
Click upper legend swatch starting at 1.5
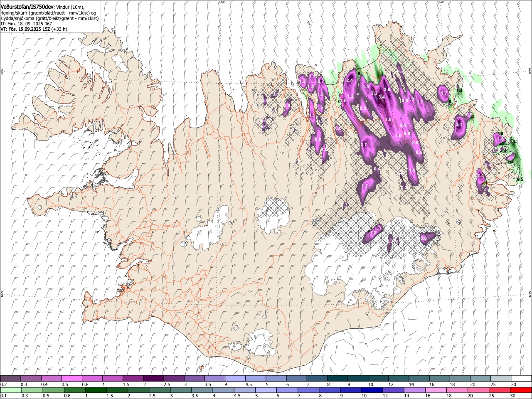coord(133,378)
